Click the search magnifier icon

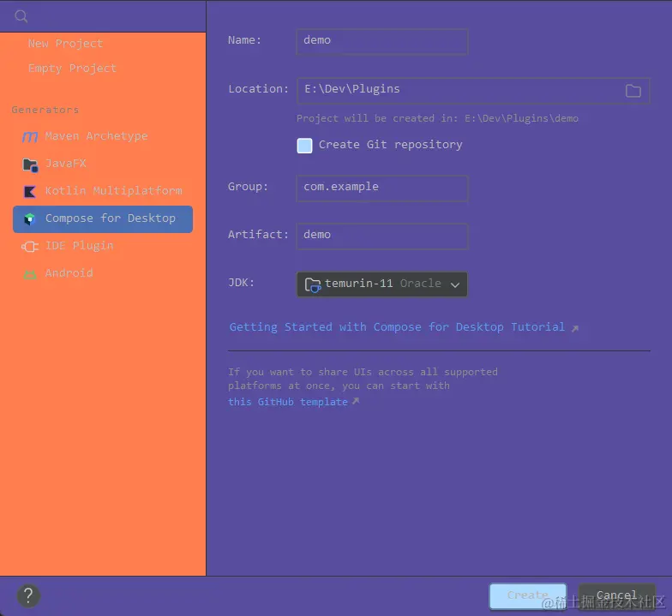[21, 17]
